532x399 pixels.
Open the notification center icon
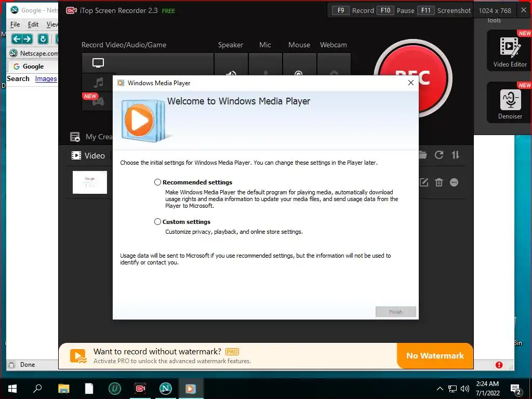coord(516,389)
